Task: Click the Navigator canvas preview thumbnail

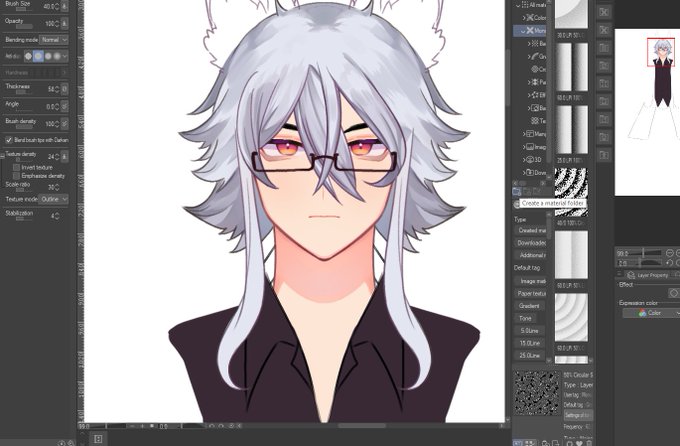Action: coord(647,112)
